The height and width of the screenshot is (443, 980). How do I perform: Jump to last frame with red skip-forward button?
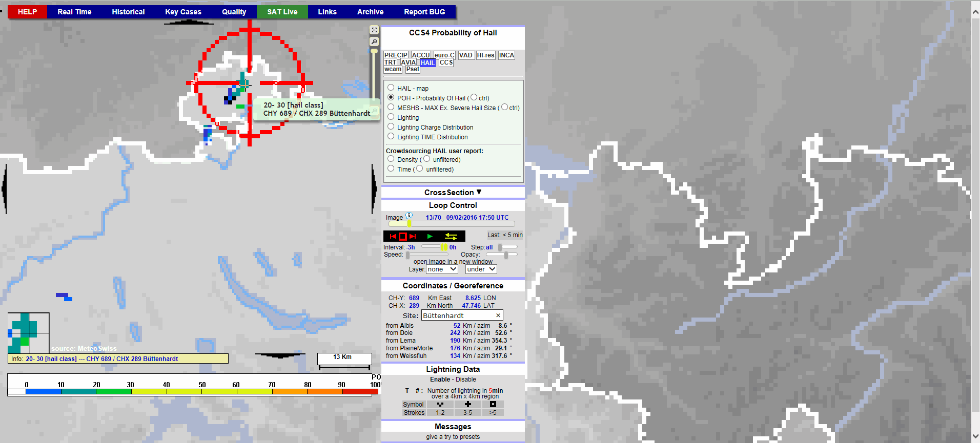[413, 236]
